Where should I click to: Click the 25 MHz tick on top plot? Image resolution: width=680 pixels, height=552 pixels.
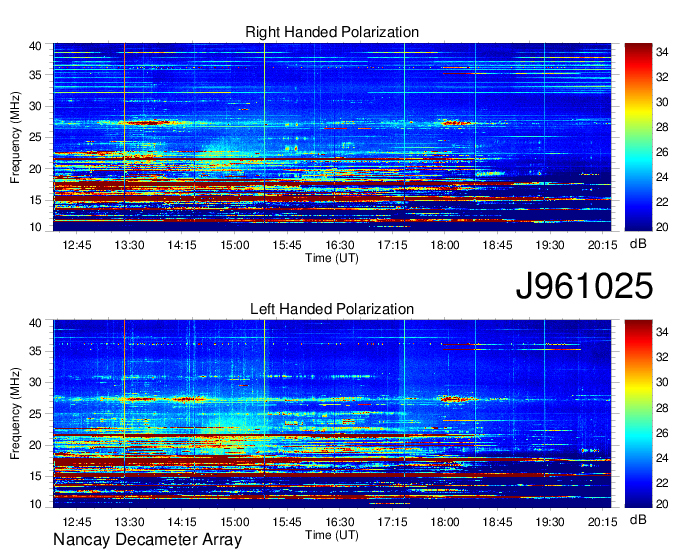point(35,138)
